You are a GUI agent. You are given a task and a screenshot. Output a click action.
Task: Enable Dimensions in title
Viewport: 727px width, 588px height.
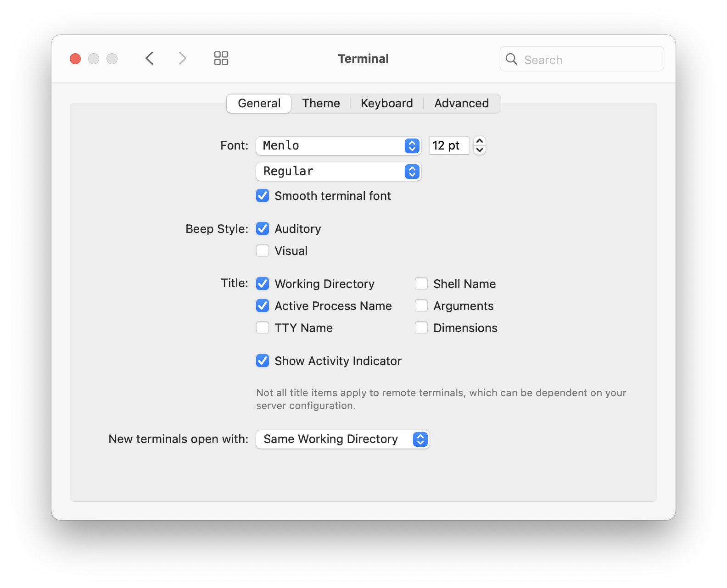(x=421, y=327)
